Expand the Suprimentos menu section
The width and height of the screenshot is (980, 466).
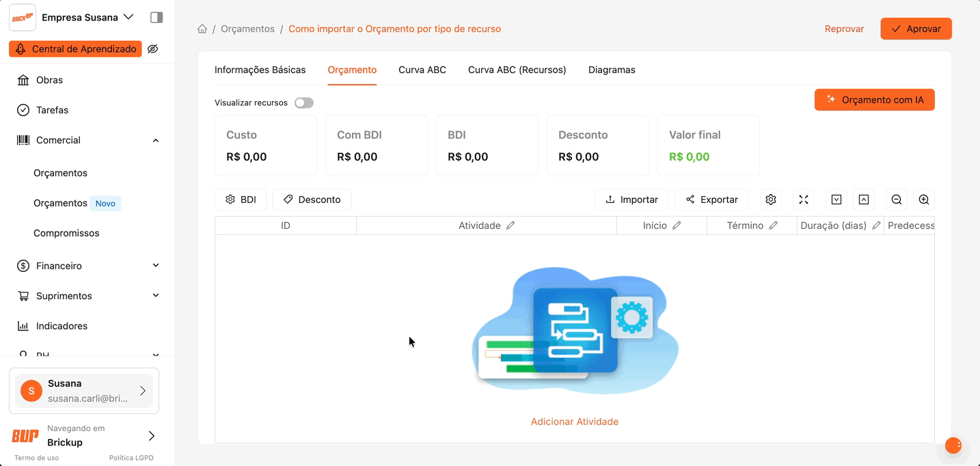(156, 296)
